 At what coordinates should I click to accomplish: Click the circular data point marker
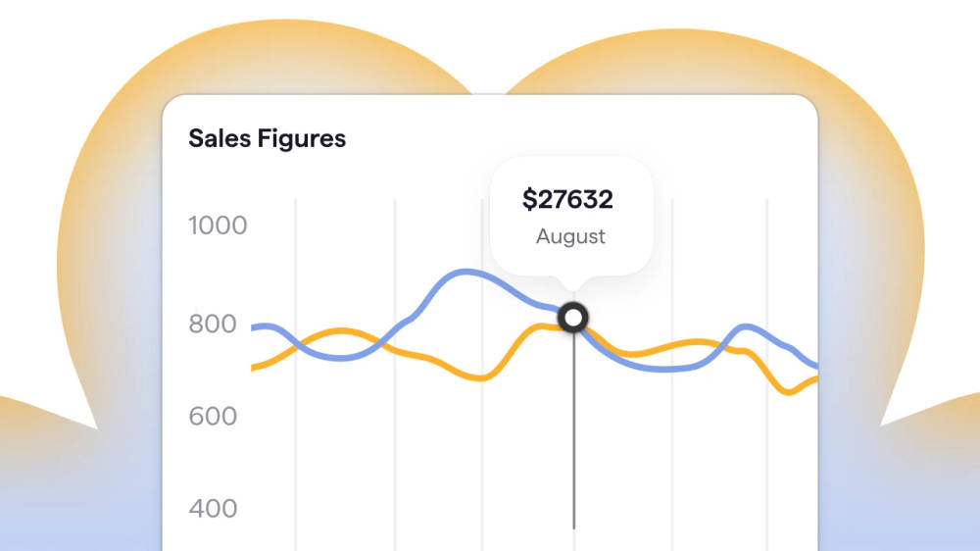tap(573, 318)
